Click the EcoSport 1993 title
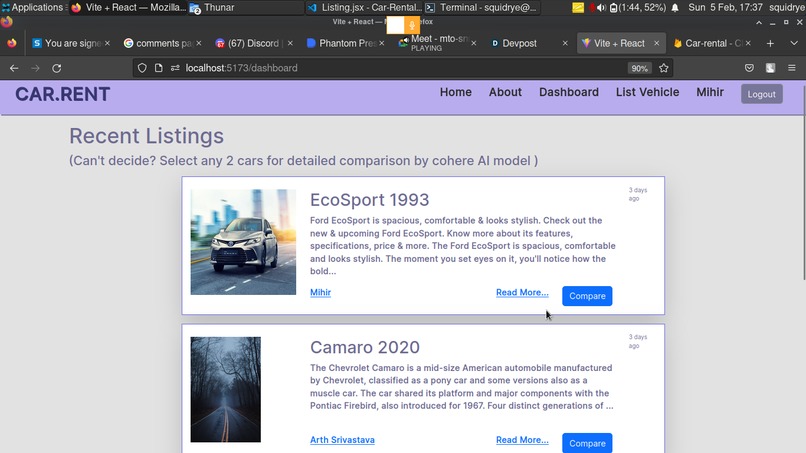 click(x=369, y=200)
